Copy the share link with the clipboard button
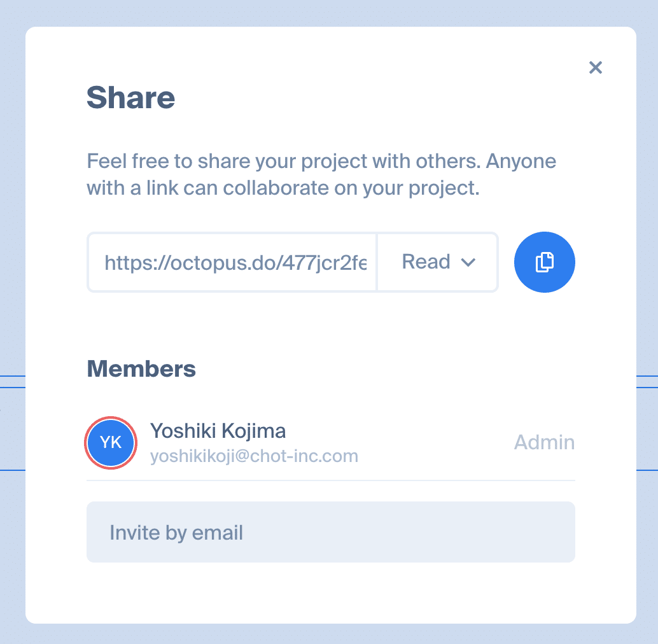Image resolution: width=658 pixels, height=644 pixels. click(x=544, y=262)
